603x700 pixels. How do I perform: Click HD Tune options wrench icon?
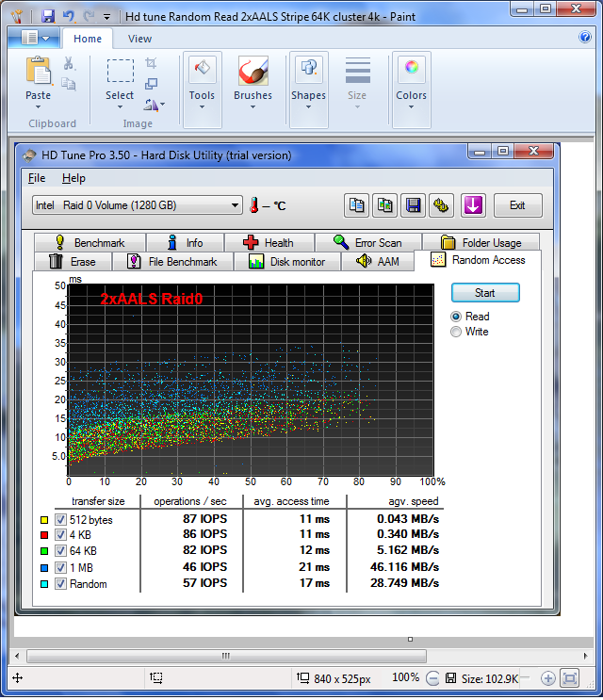coord(441,205)
